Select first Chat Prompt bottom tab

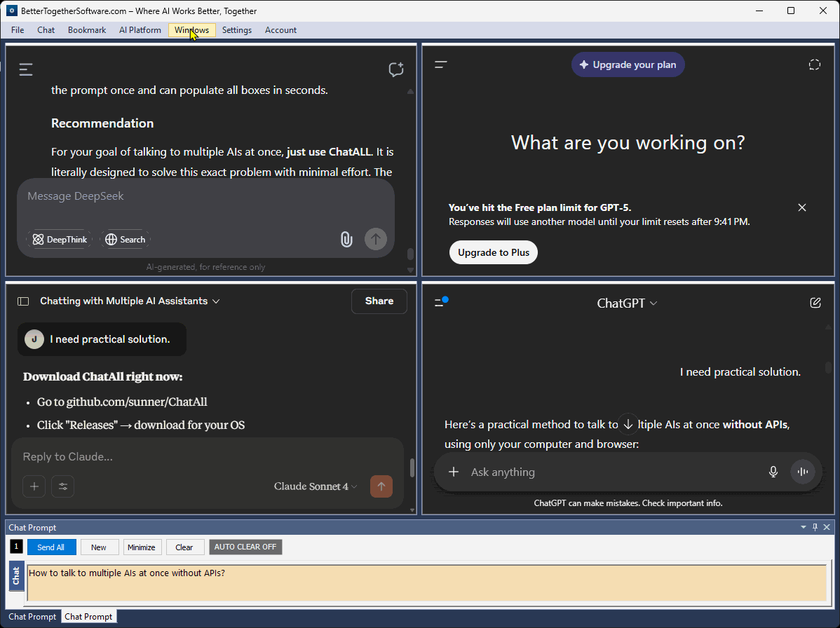32,617
